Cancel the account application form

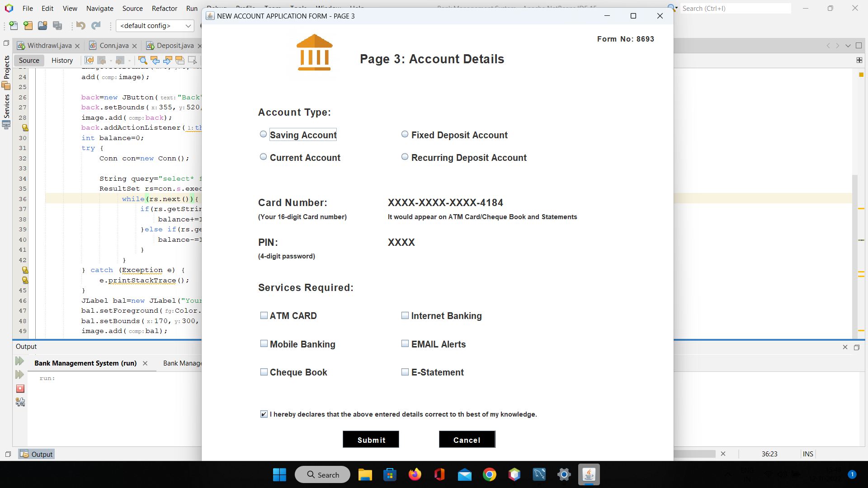click(x=467, y=439)
